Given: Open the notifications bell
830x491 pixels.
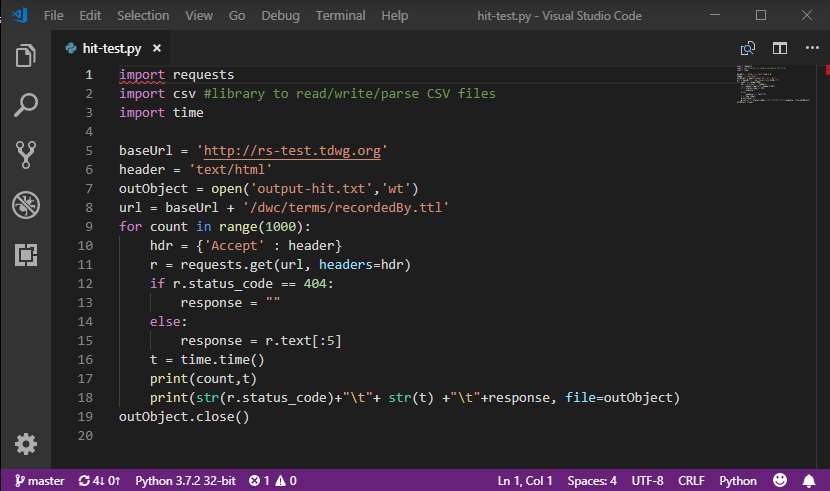Looking at the screenshot, I should point(809,481).
